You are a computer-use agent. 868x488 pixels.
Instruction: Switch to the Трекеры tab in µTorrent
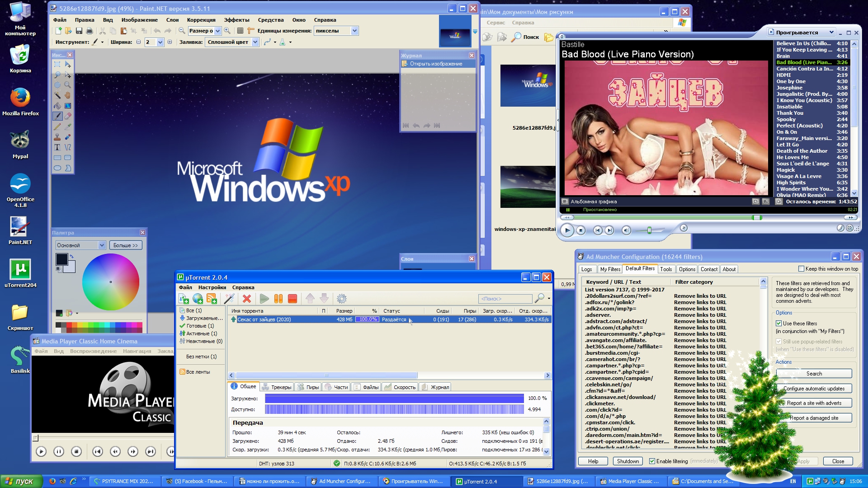(x=277, y=387)
